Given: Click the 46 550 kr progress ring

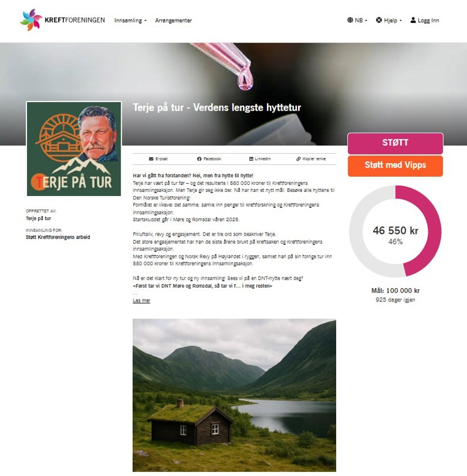Looking at the screenshot, I should (x=395, y=231).
